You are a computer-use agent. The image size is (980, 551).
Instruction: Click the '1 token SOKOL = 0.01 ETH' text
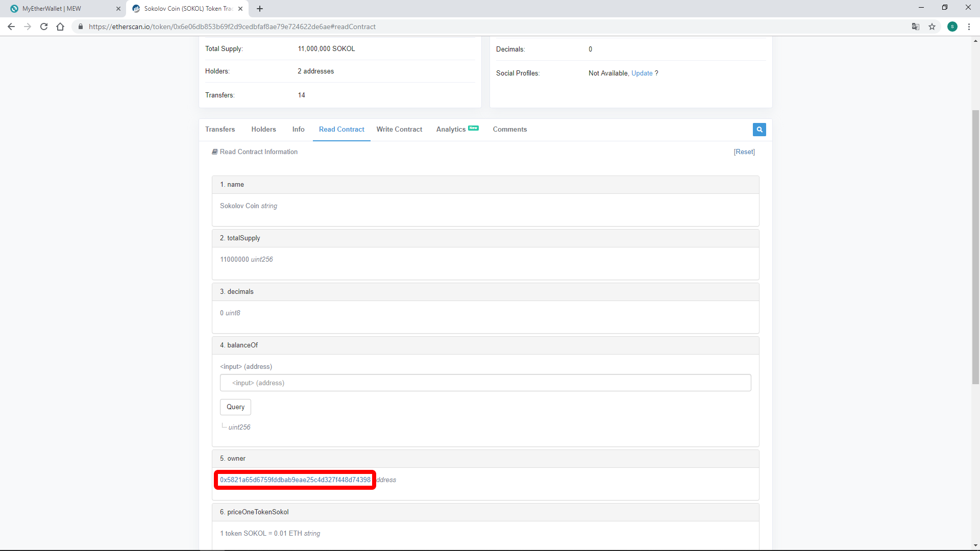click(261, 534)
